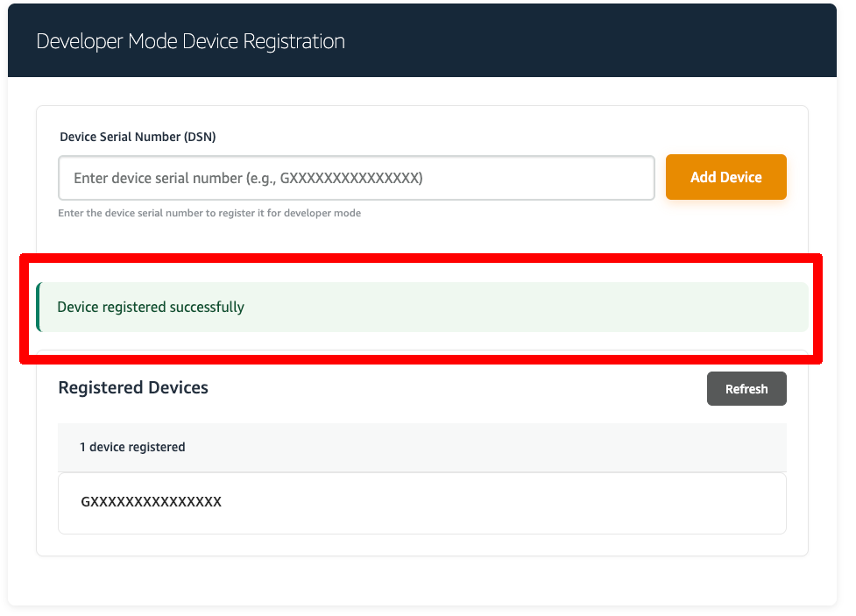Click the serial number text 'GXXXXXXXXXXXXXXX' in the list
Screen dimensions: 856x616
tap(151, 502)
